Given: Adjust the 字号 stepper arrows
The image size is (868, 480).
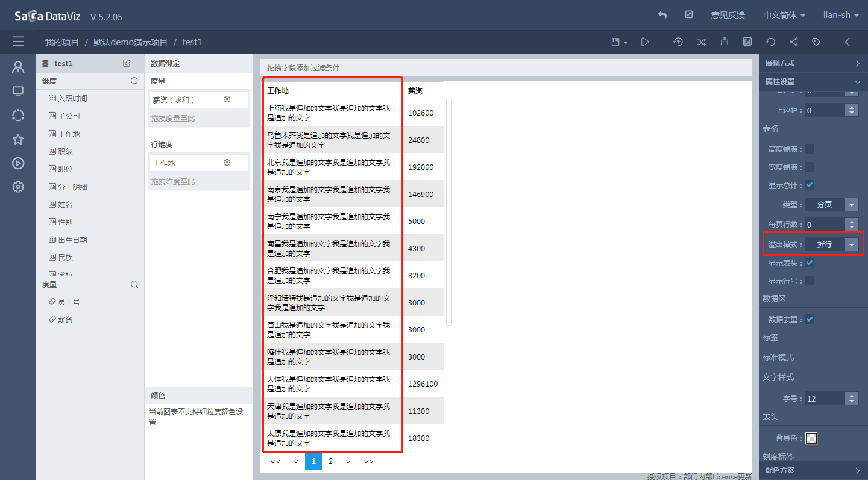Looking at the screenshot, I should pos(852,399).
